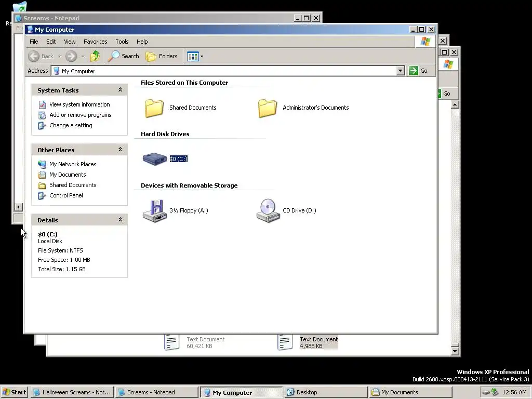
Task: Click the Go button in background window
Action: coord(444,94)
